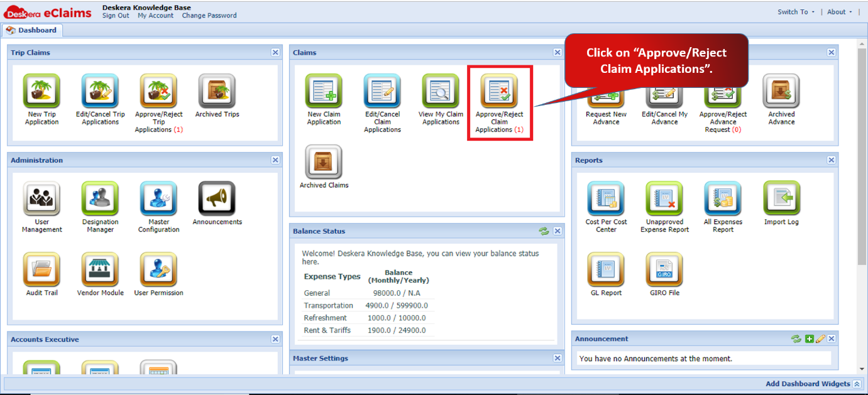The height and width of the screenshot is (395, 868).
Task: Collapse the Add Dashboard Widgets panel chevron
Action: [x=857, y=384]
